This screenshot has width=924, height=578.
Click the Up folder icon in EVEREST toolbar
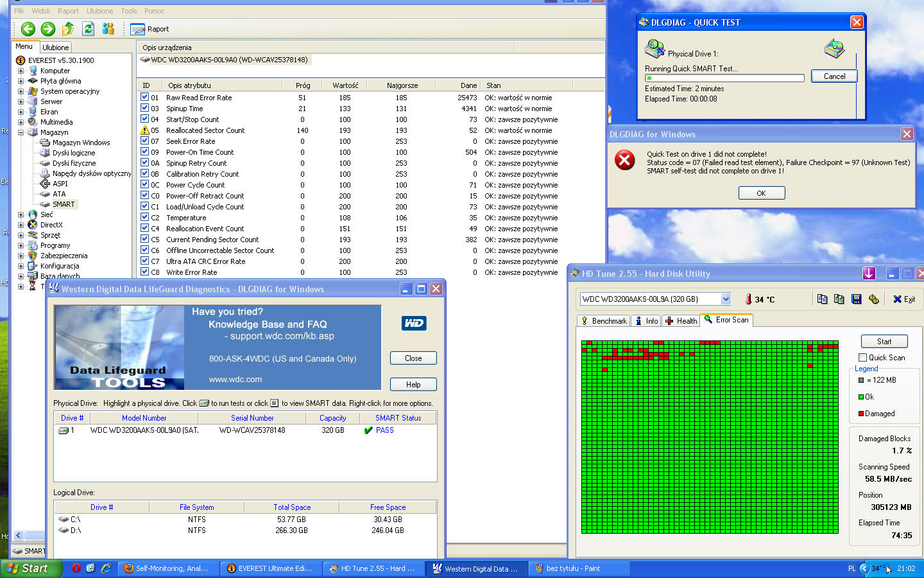(x=68, y=29)
